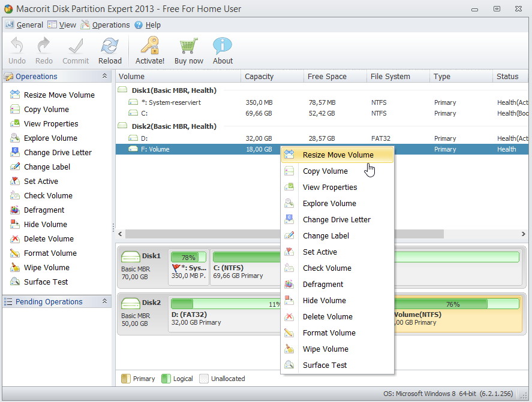
Task: Choose Resize Move Volume in context menu
Action: pos(338,155)
